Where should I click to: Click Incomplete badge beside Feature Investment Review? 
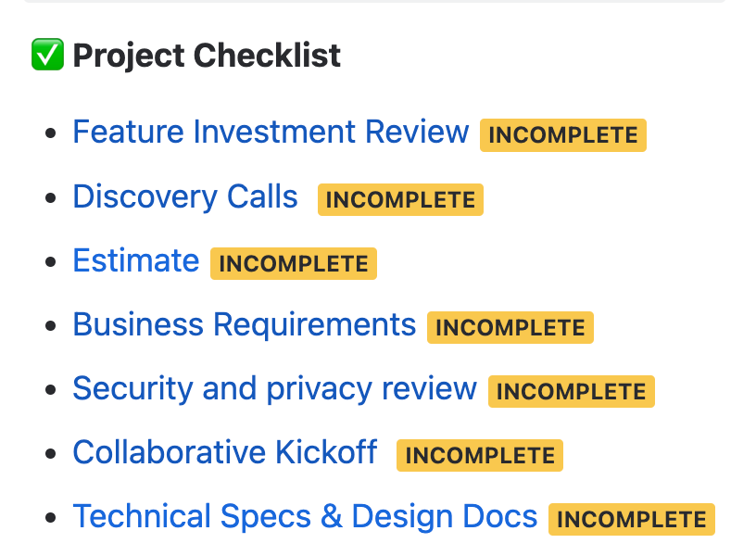click(x=563, y=135)
